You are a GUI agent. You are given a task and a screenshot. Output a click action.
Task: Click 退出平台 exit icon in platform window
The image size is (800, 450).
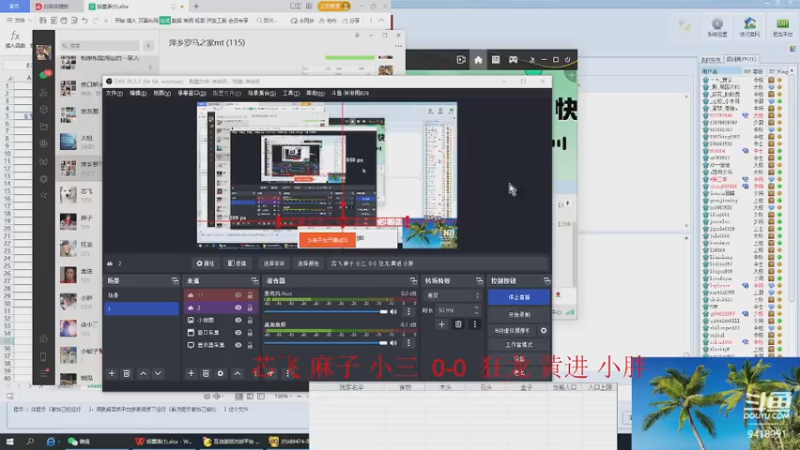coord(782,27)
